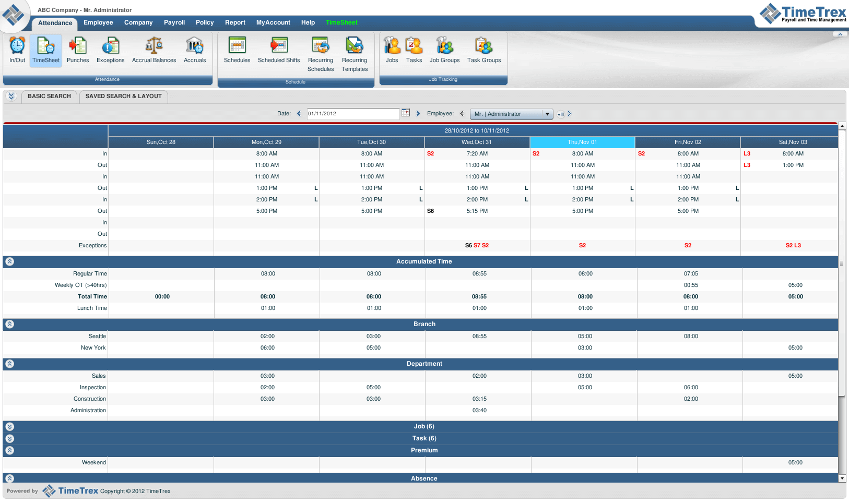Open the Employee dropdown list

click(547, 114)
